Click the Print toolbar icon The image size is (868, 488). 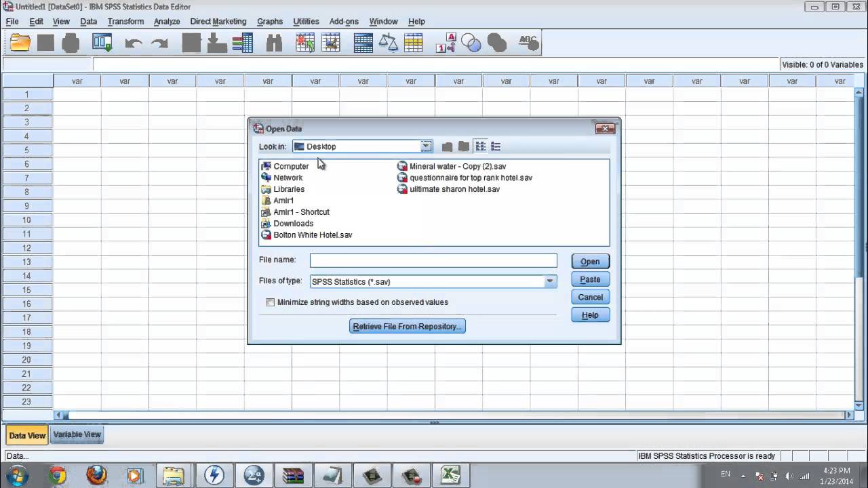(71, 43)
